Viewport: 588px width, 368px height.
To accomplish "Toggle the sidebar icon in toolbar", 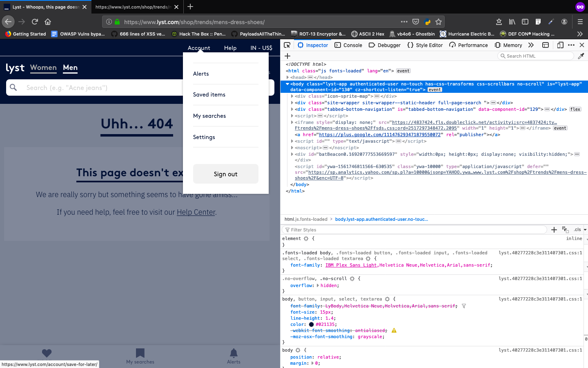I will point(525,22).
